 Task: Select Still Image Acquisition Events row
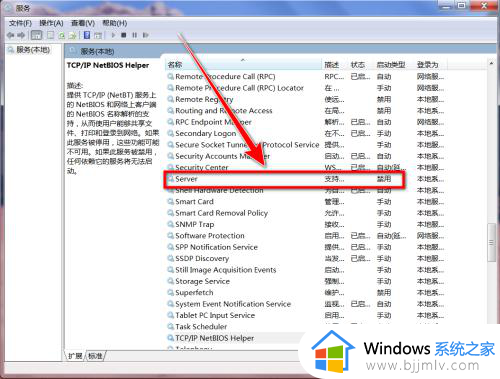306,270
